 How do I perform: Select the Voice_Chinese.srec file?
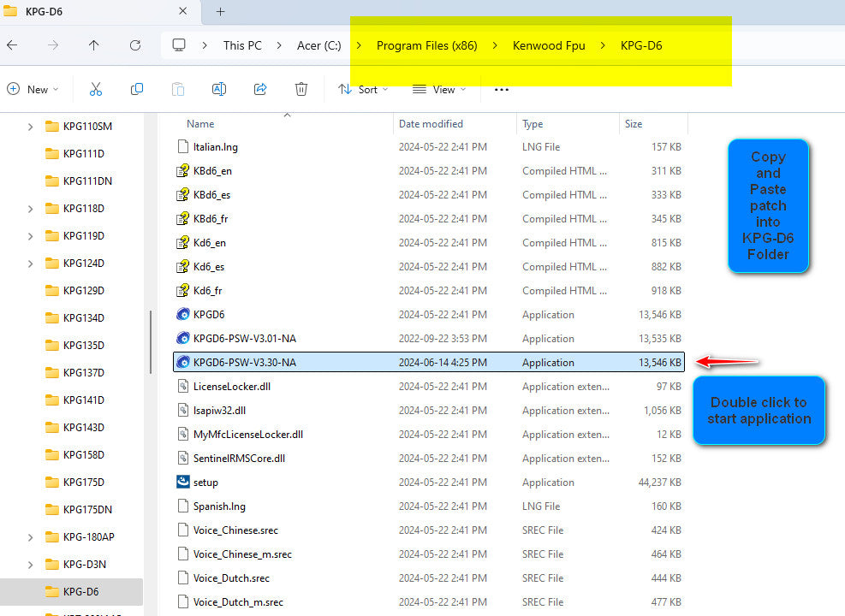[235, 530]
